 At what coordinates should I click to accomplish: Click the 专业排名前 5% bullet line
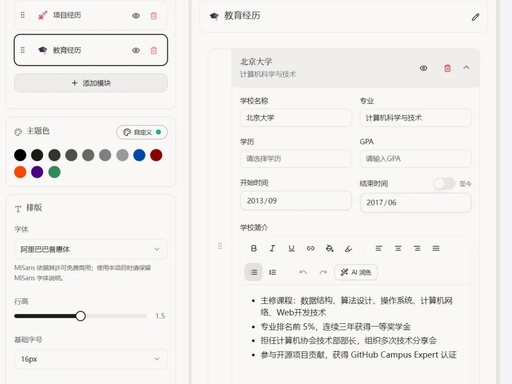tap(335, 327)
